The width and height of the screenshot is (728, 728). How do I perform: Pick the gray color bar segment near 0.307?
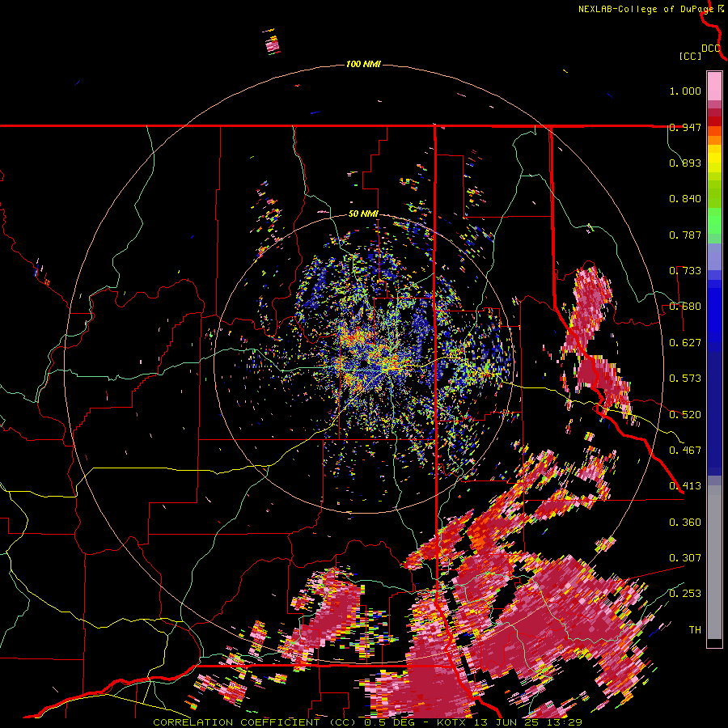coord(714,562)
